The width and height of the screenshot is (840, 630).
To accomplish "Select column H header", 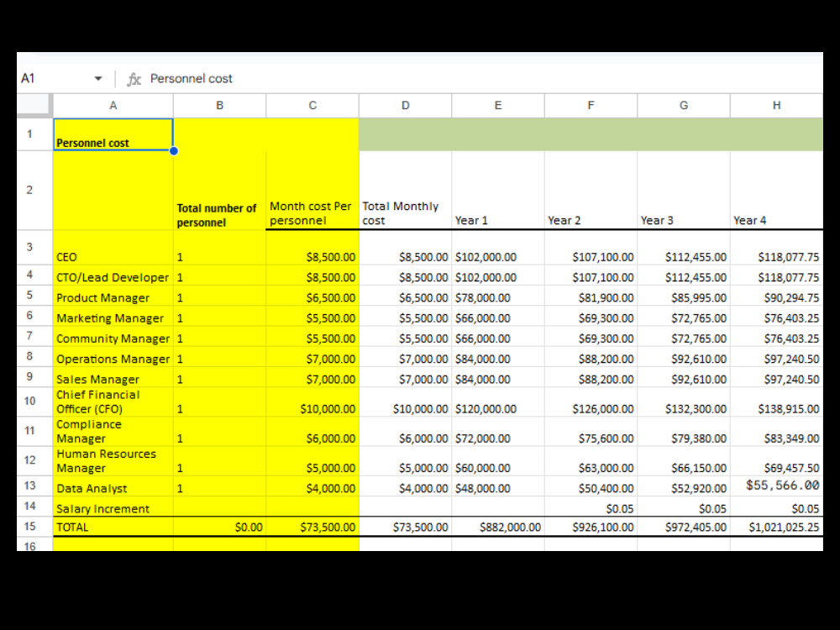I will point(776,106).
